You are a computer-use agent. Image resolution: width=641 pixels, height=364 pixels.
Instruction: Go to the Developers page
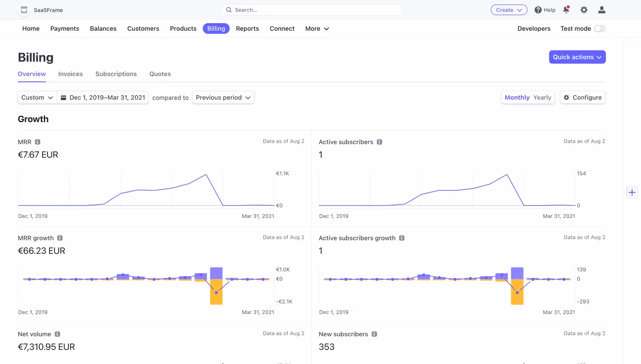tap(534, 28)
